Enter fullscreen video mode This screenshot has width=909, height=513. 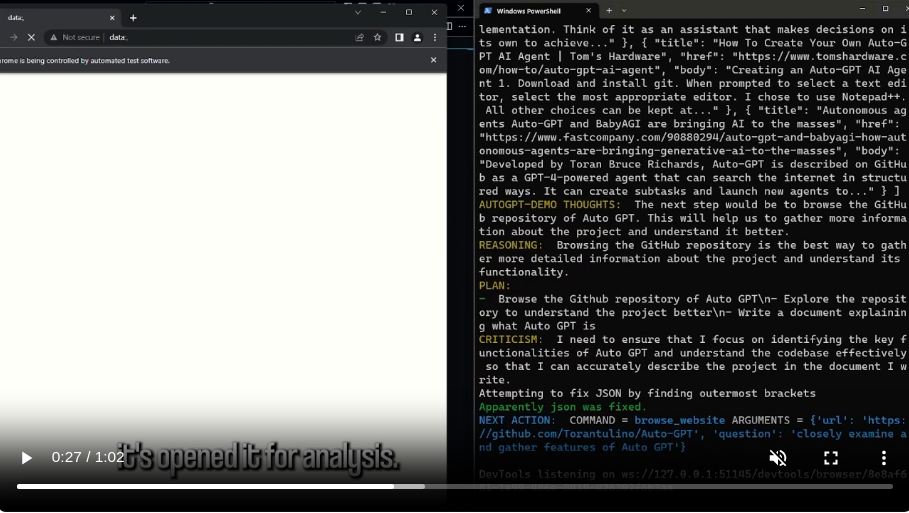click(x=831, y=458)
